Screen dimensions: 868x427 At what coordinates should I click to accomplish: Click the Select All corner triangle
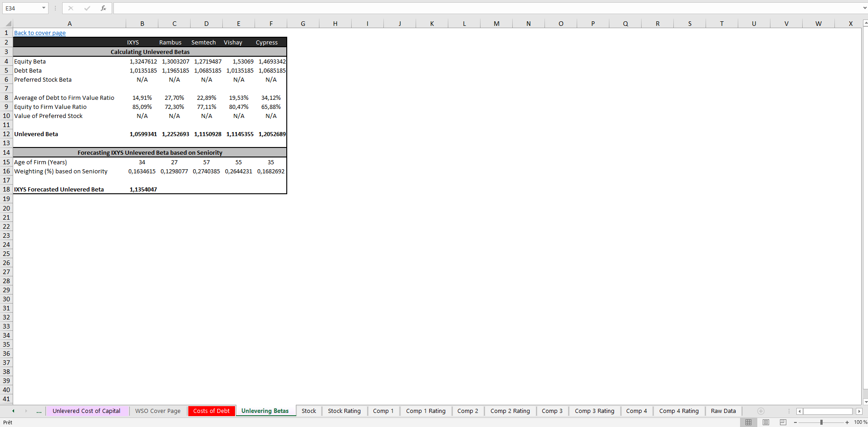tap(8, 24)
